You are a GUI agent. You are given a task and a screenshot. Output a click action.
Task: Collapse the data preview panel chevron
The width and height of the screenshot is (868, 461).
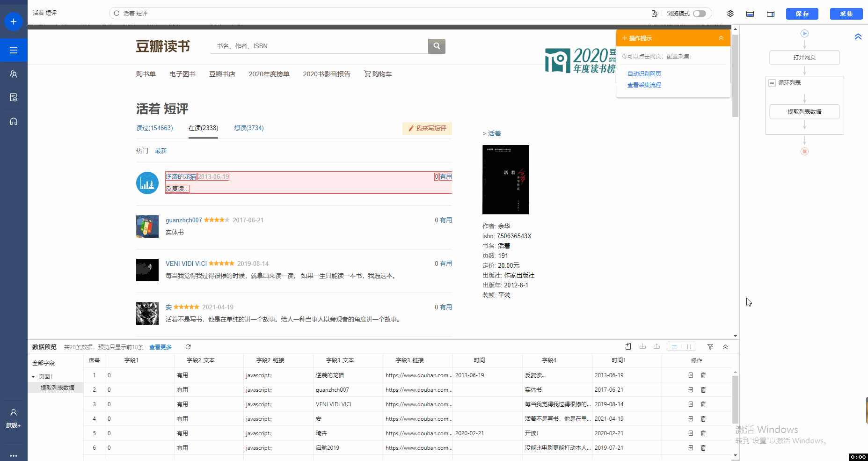pos(725,347)
